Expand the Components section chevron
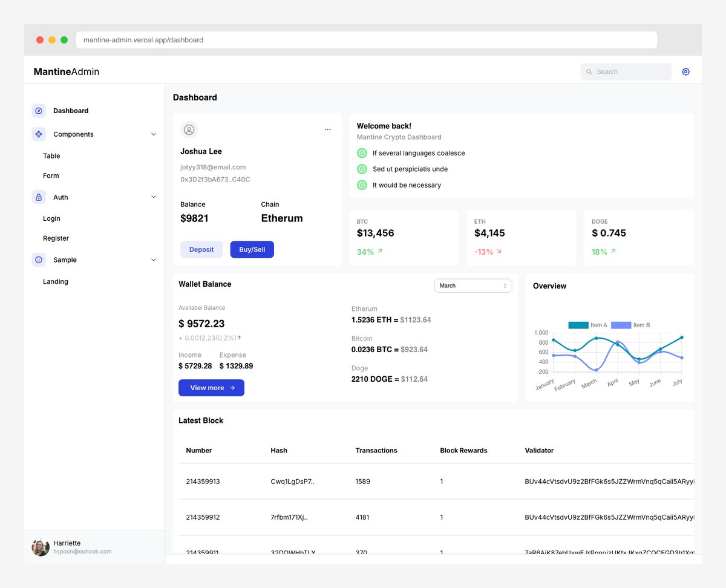Image resolution: width=726 pixels, height=588 pixels. click(153, 134)
